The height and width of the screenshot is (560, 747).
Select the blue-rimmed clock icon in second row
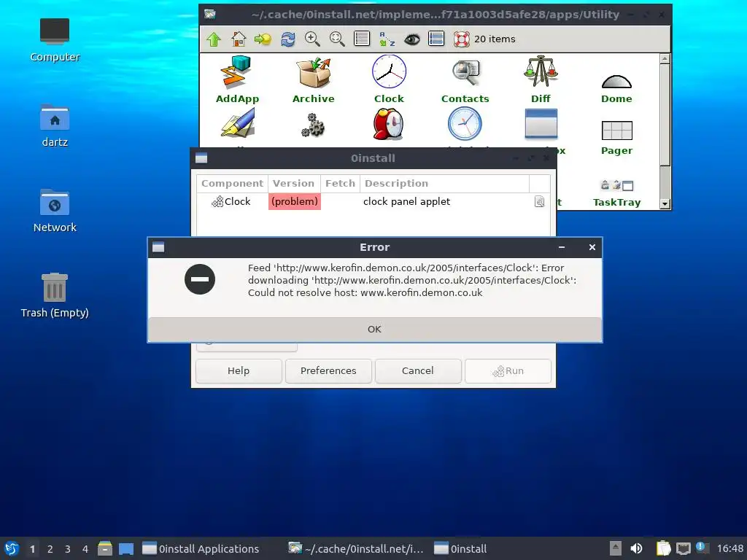click(x=465, y=124)
